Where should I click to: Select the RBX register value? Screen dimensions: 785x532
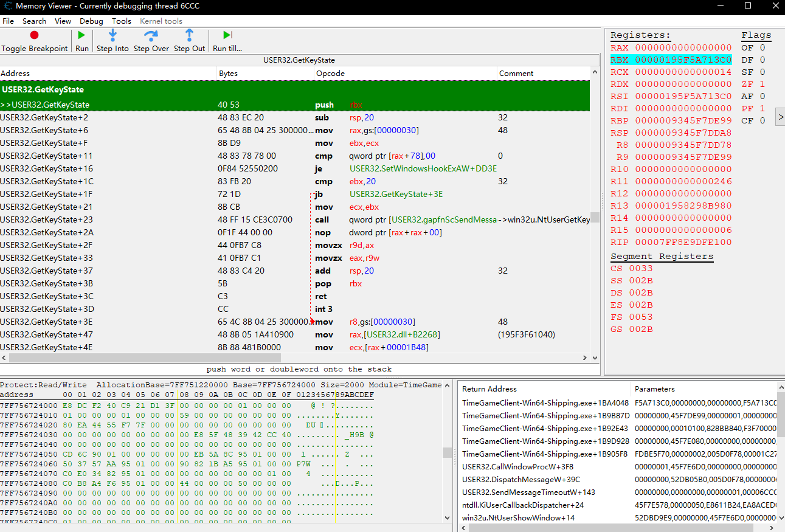coord(683,60)
